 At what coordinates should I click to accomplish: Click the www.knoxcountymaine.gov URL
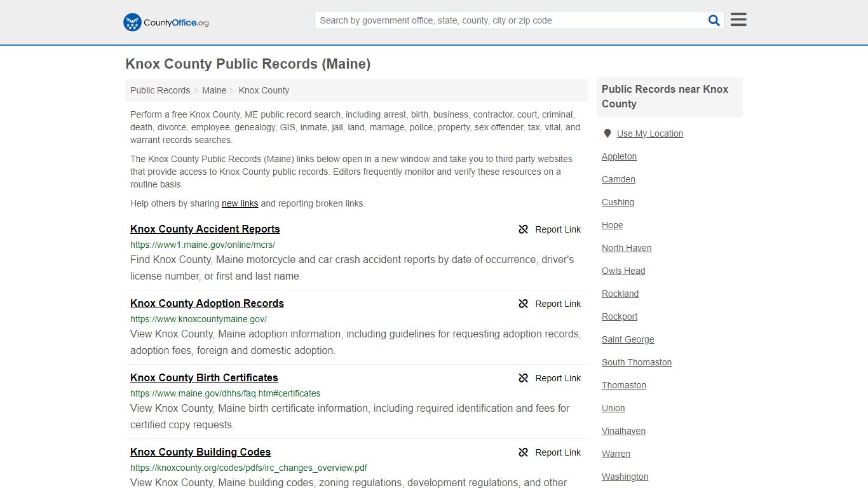click(198, 319)
